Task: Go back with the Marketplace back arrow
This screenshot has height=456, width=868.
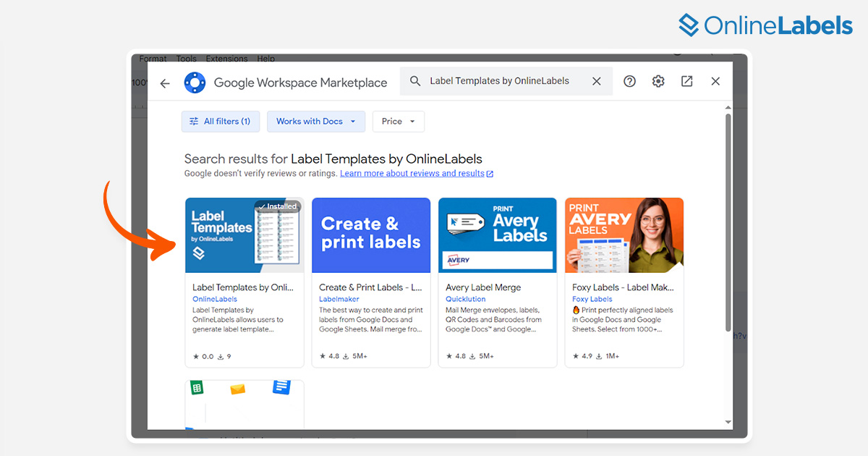Action: (165, 83)
